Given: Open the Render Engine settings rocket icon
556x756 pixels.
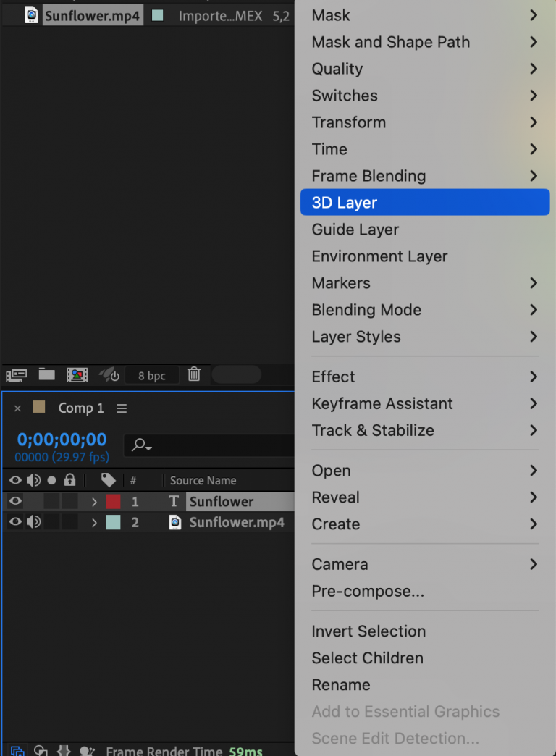Looking at the screenshot, I should 107,375.
